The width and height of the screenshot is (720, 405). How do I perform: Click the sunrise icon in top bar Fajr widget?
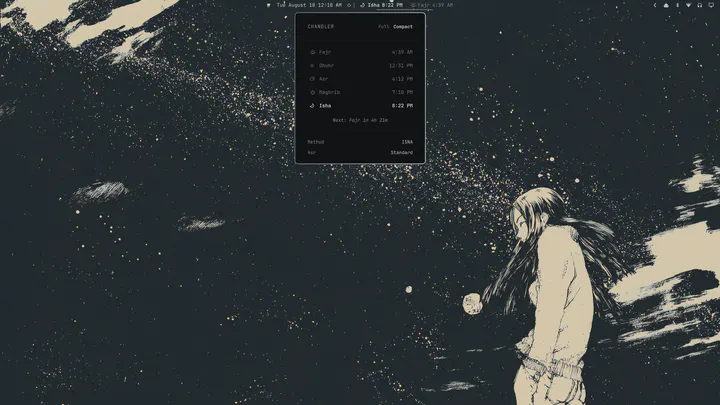[413, 5]
